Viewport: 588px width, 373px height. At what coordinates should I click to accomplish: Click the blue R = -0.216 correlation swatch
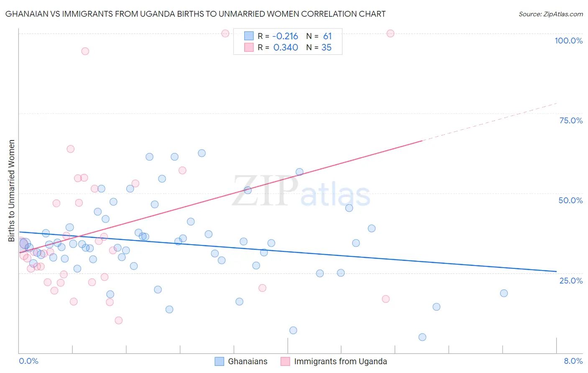click(249, 36)
